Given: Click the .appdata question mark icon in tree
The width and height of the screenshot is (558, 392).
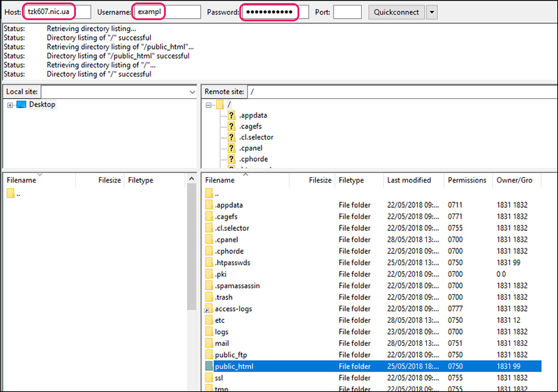Looking at the screenshot, I should coord(232,115).
